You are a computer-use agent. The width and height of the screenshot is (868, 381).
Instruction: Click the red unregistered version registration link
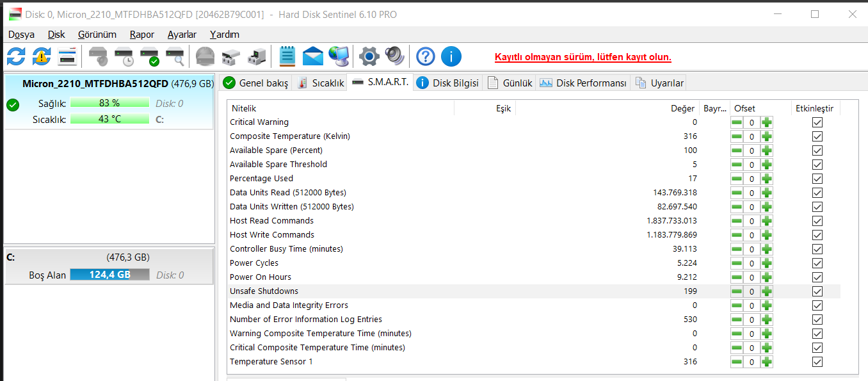pyautogui.click(x=583, y=57)
